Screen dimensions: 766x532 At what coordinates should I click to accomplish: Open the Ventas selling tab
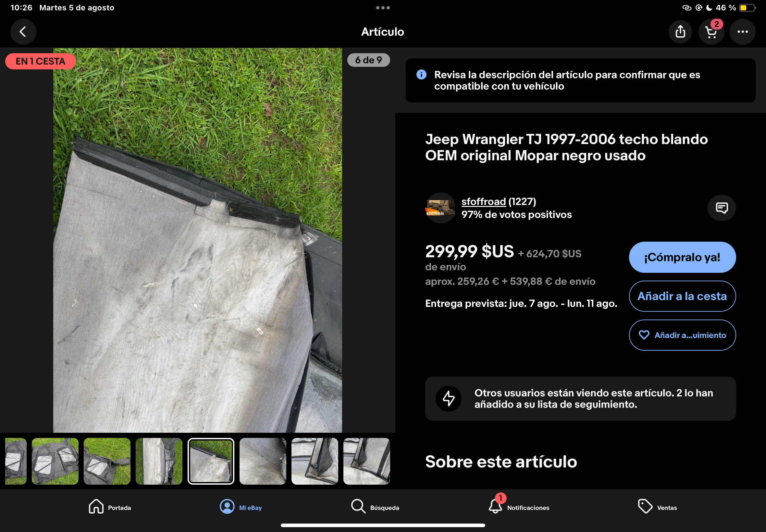657,507
